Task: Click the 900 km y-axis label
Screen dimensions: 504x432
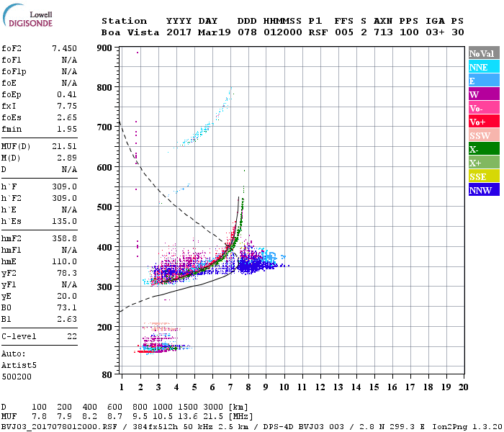Action: click(x=104, y=48)
